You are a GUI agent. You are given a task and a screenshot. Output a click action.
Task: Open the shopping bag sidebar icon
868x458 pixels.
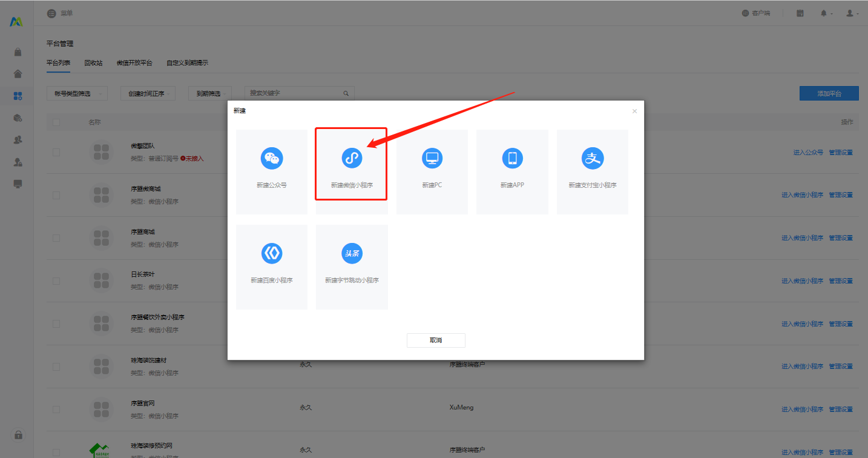18,52
